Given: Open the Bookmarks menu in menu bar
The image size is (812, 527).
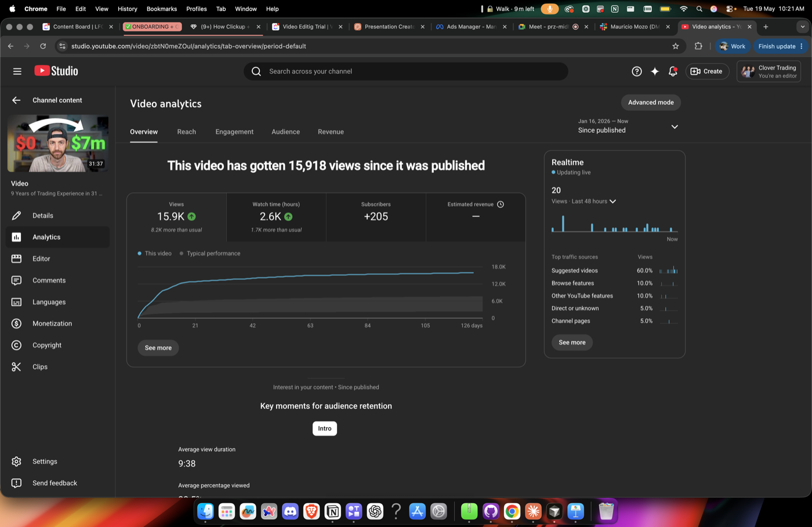Looking at the screenshot, I should click(161, 9).
